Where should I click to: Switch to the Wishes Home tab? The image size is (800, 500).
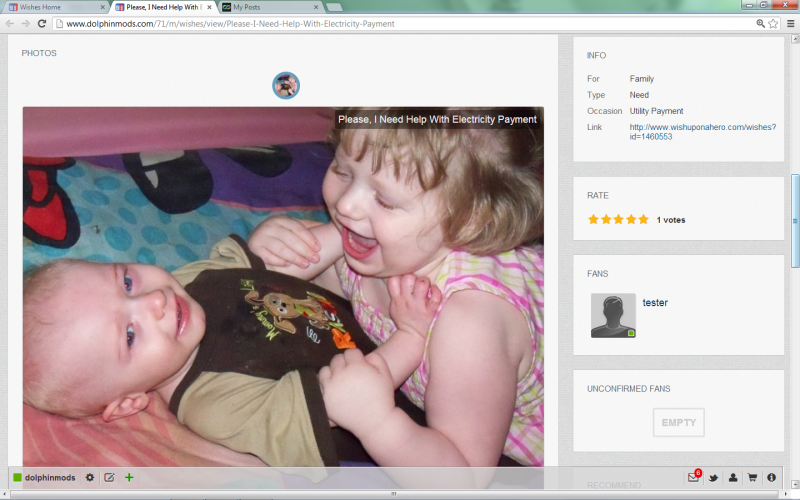pyautogui.click(x=54, y=7)
